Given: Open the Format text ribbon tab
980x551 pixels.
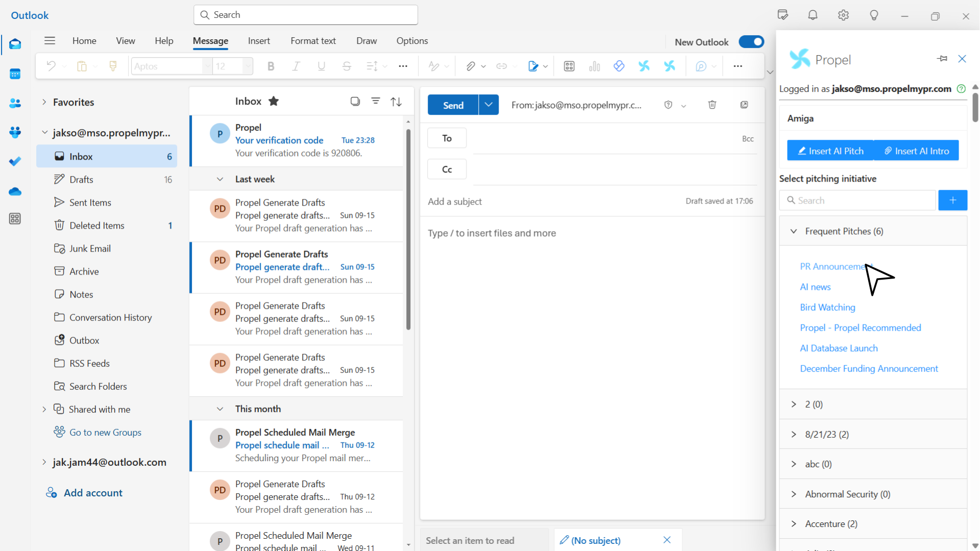Looking at the screenshot, I should pos(313,41).
